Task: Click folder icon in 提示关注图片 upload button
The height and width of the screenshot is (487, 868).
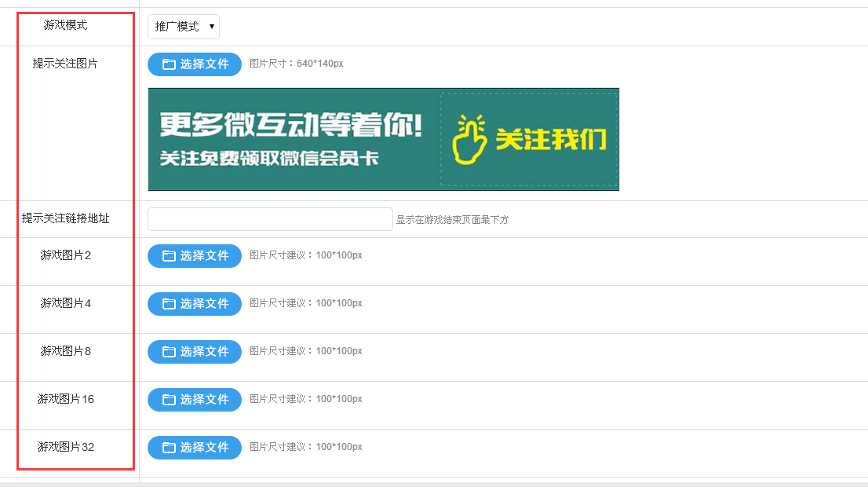Action: 169,64
